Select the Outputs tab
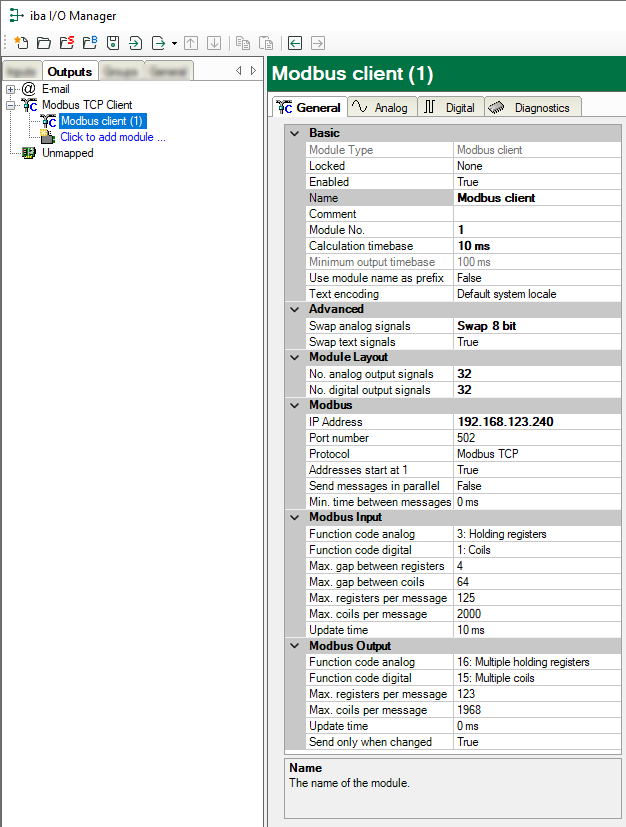Image resolution: width=626 pixels, height=827 pixels. pyautogui.click(x=70, y=71)
